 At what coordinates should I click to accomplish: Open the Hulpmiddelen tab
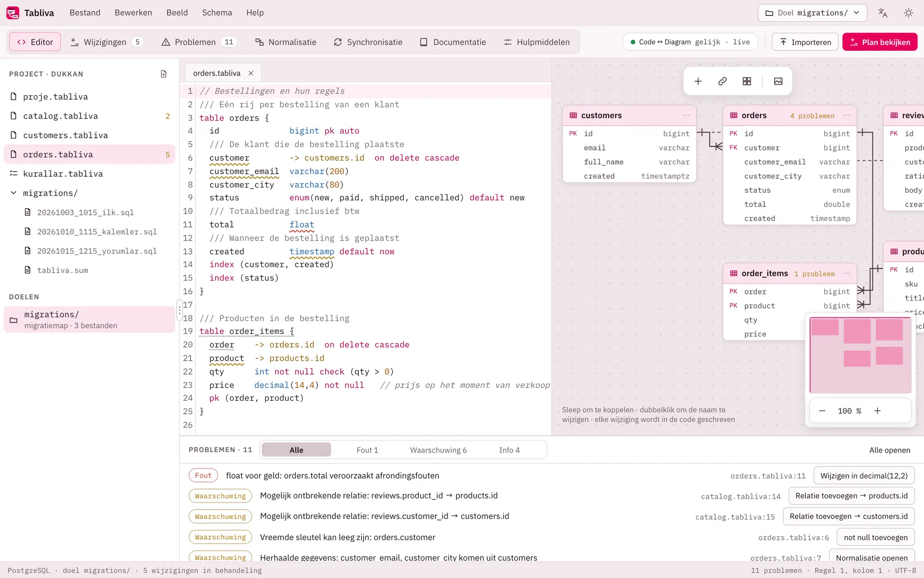pos(537,42)
